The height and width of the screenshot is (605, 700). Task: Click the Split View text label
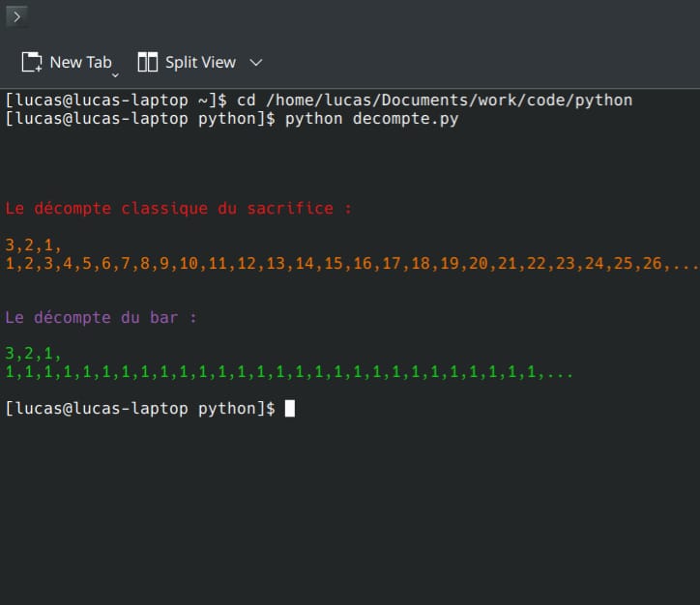200,62
